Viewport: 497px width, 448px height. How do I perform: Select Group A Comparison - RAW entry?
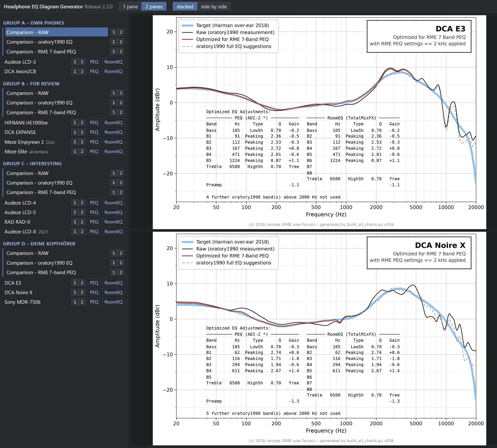pyautogui.click(x=56, y=32)
